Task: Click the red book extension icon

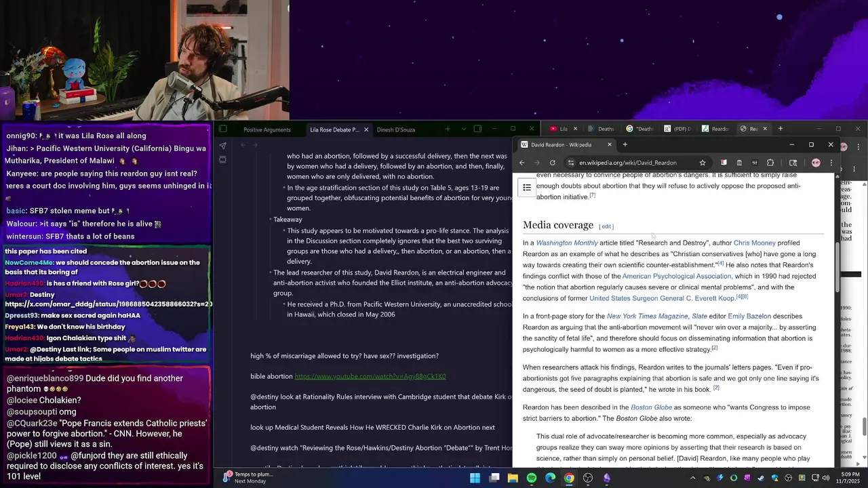Action: click(x=724, y=163)
